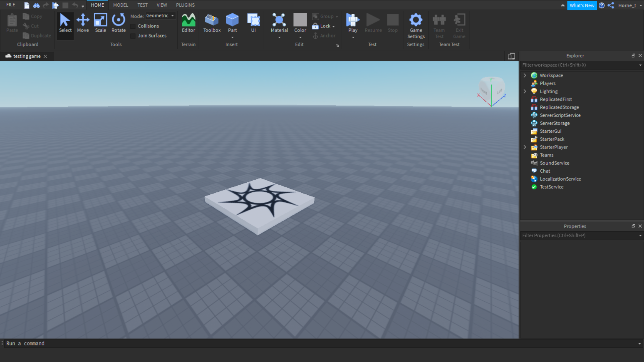Toggle the device emulator view icon
Image resolution: width=644 pixels, height=362 pixels.
(x=511, y=56)
